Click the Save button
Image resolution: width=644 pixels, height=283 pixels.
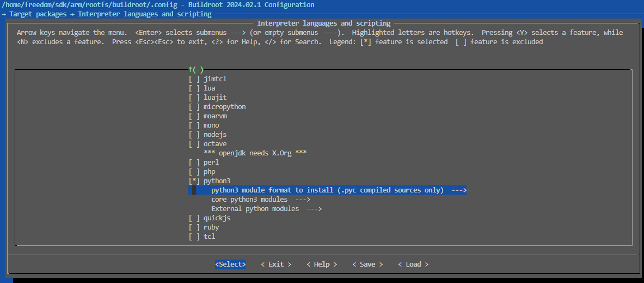click(x=367, y=264)
